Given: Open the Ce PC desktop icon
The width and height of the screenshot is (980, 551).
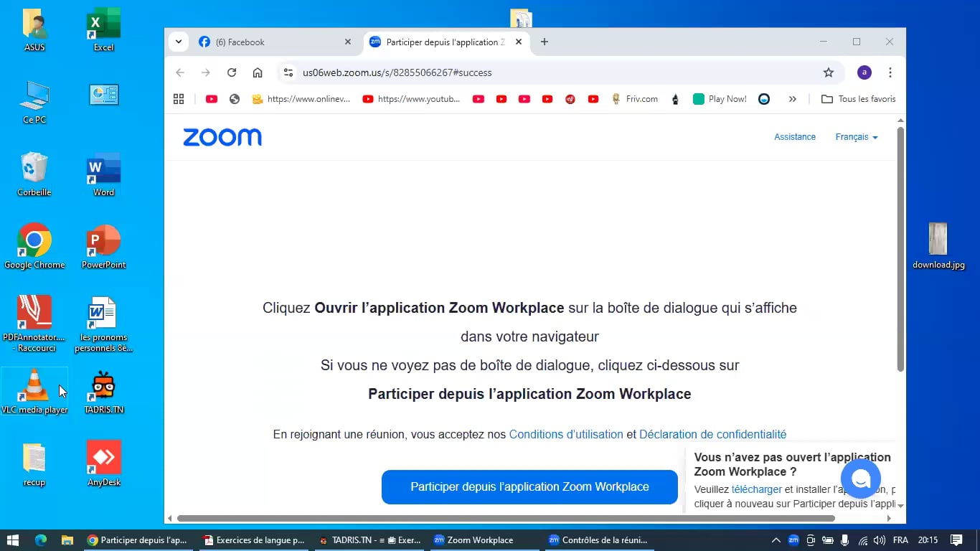Looking at the screenshot, I should click(x=34, y=103).
